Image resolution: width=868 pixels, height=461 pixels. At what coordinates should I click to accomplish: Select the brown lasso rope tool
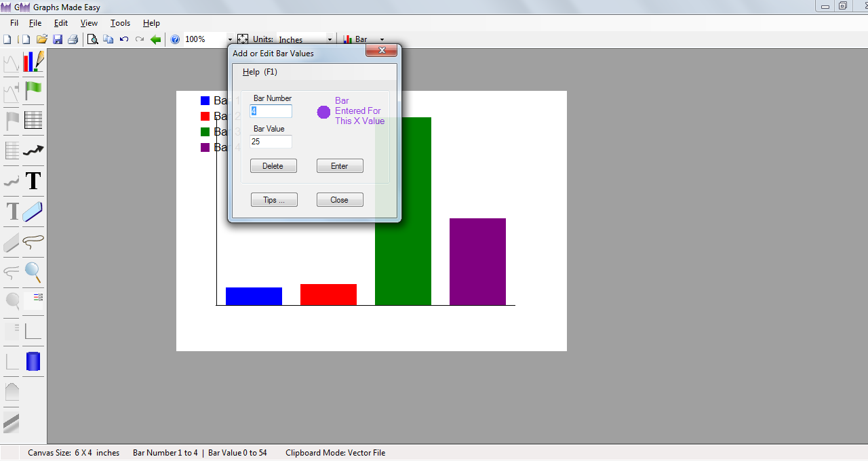(x=34, y=241)
